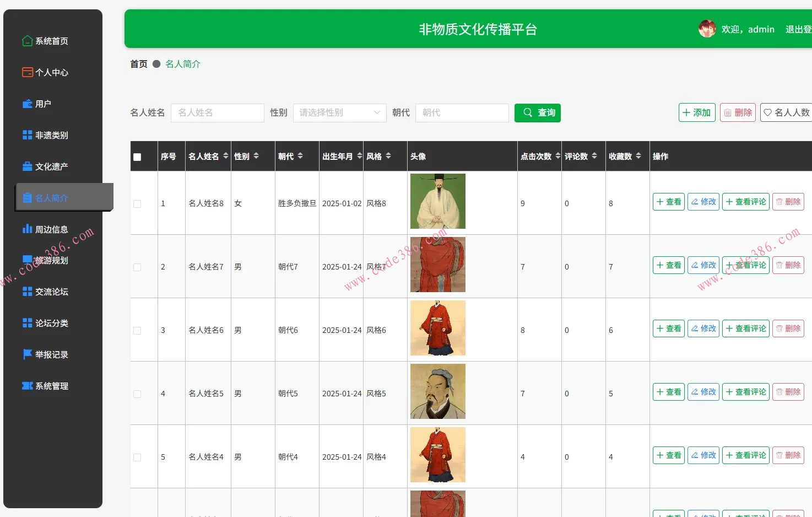
Task: Open the 请选择性别 gender dropdown
Action: click(x=339, y=112)
